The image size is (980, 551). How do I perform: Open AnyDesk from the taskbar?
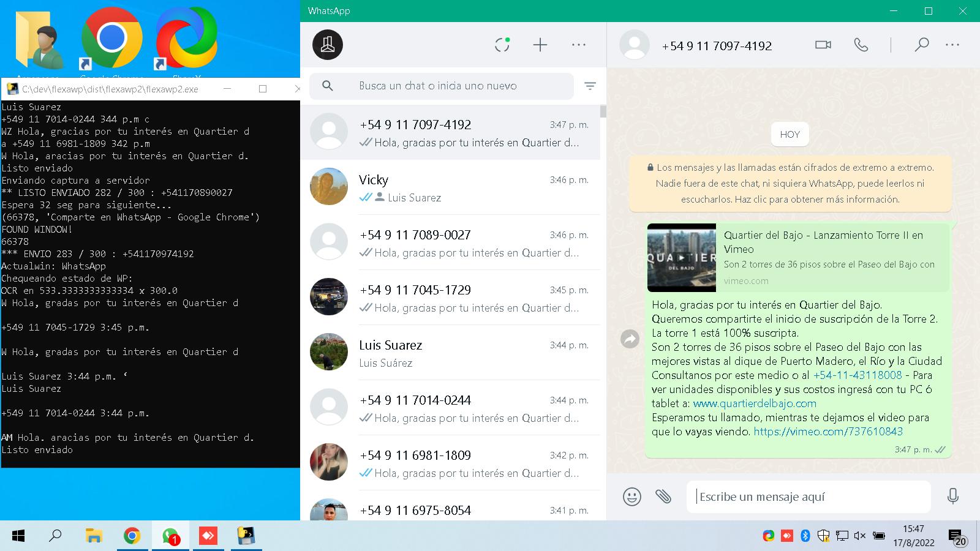208,536
